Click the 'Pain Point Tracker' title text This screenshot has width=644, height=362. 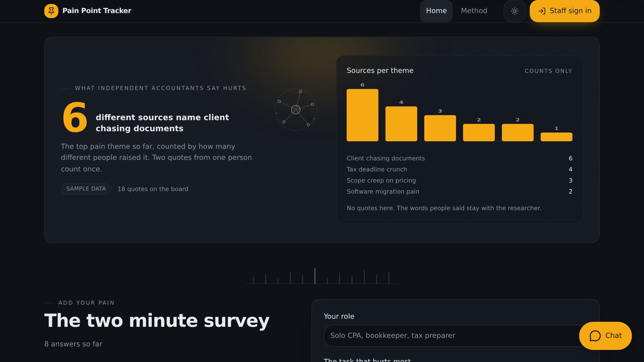[97, 11]
